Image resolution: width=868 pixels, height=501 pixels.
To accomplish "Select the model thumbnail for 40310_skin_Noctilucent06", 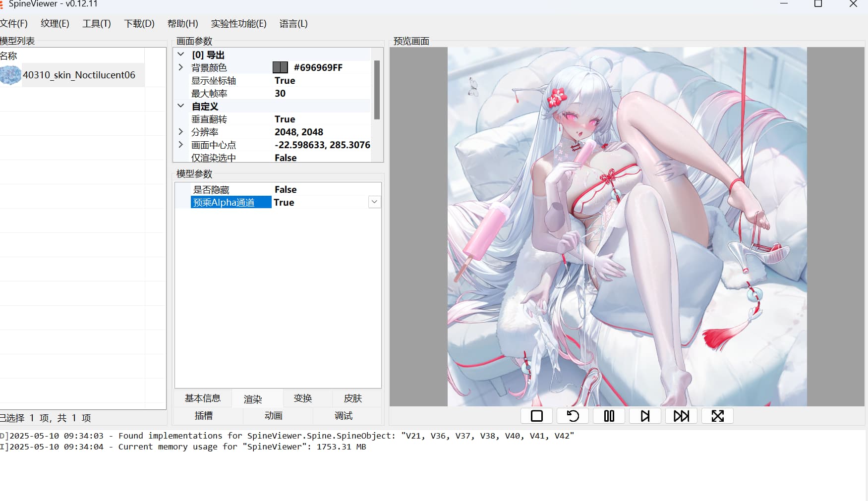I will click(10, 75).
